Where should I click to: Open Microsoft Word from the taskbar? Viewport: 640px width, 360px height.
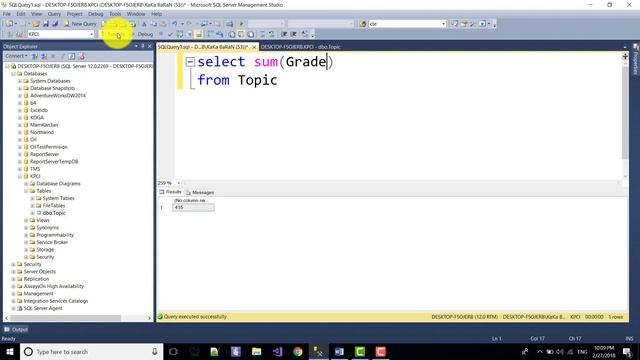coord(339,351)
